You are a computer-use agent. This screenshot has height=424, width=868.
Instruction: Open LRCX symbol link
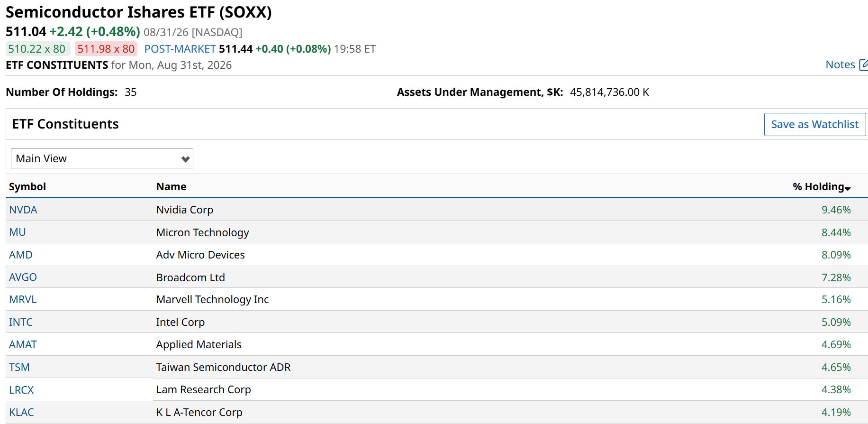point(21,390)
